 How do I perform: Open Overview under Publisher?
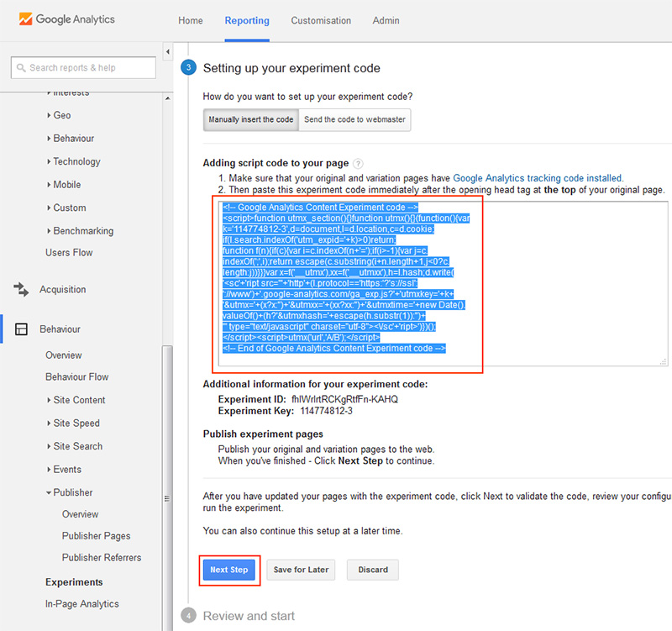pos(80,514)
